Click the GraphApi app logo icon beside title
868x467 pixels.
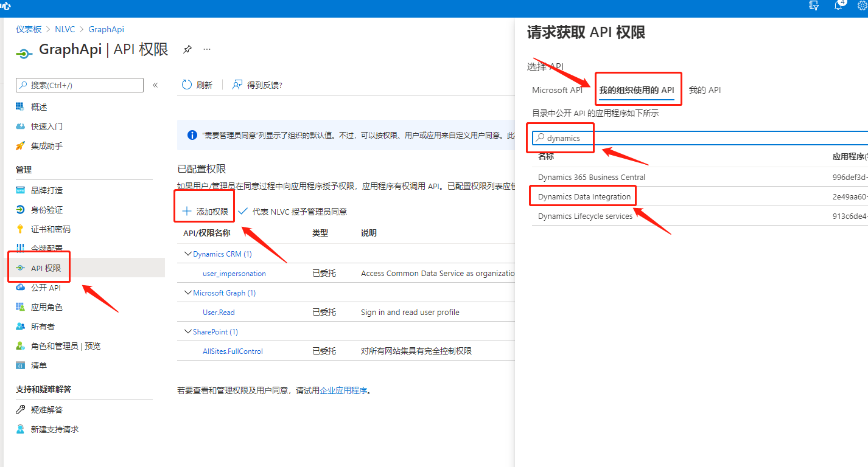tap(23, 54)
